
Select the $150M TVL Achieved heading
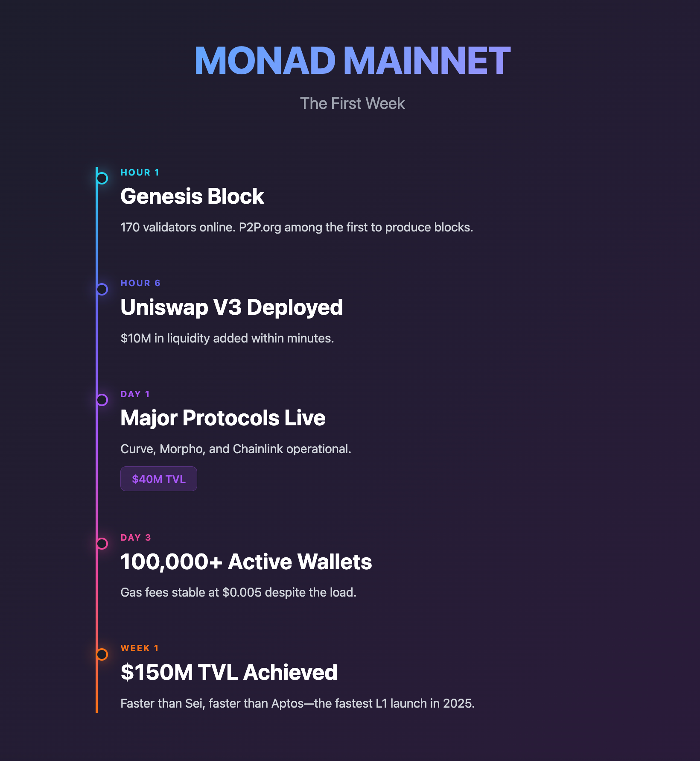[x=229, y=673]
